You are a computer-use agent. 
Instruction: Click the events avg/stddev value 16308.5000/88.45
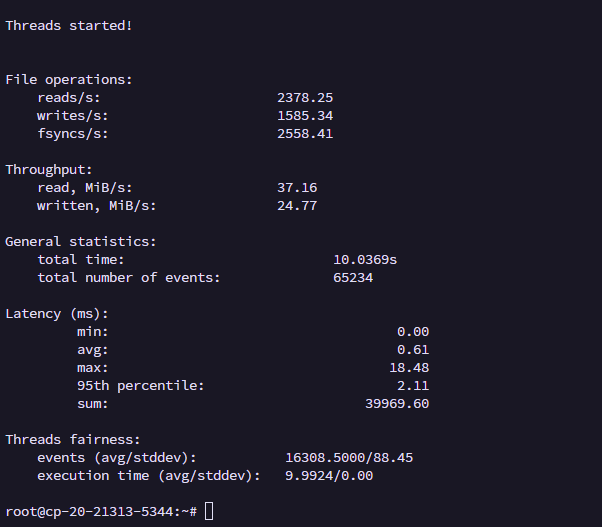349,458
